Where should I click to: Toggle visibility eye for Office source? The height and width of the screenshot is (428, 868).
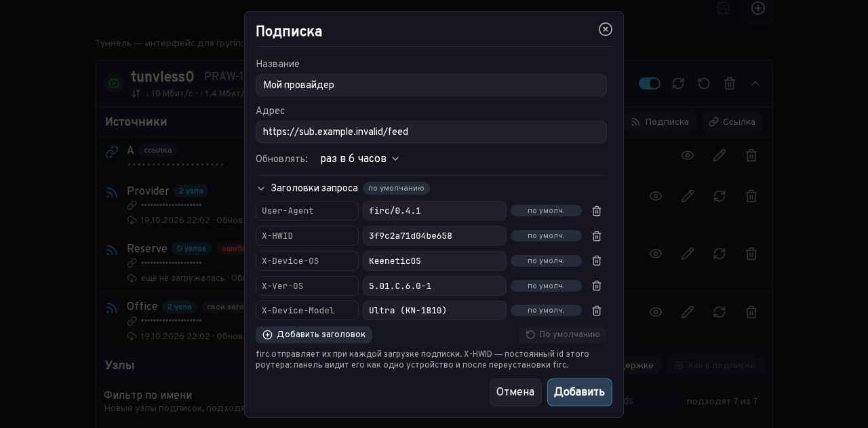[x=656, y=312]
